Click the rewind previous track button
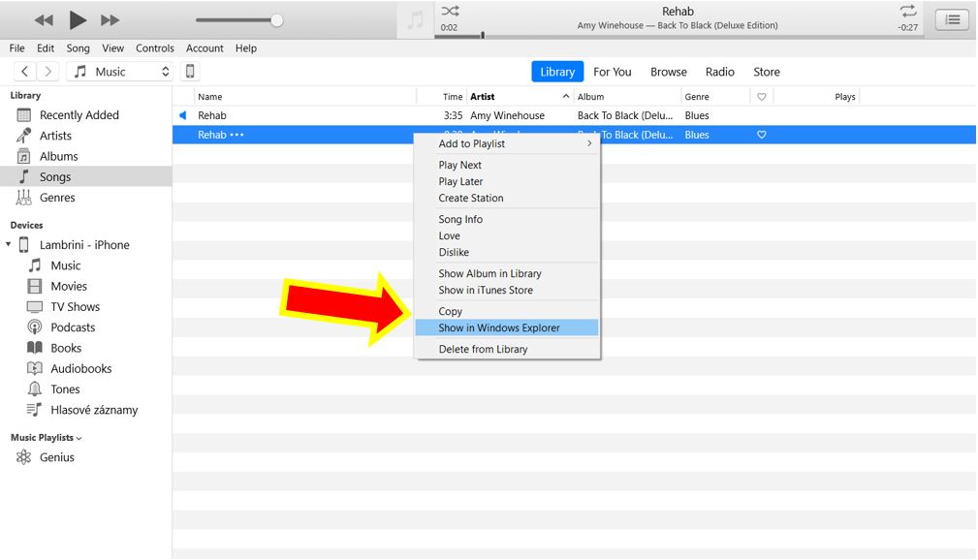The height and width of the screenshot is (560, 978). (x=44, y=20)
